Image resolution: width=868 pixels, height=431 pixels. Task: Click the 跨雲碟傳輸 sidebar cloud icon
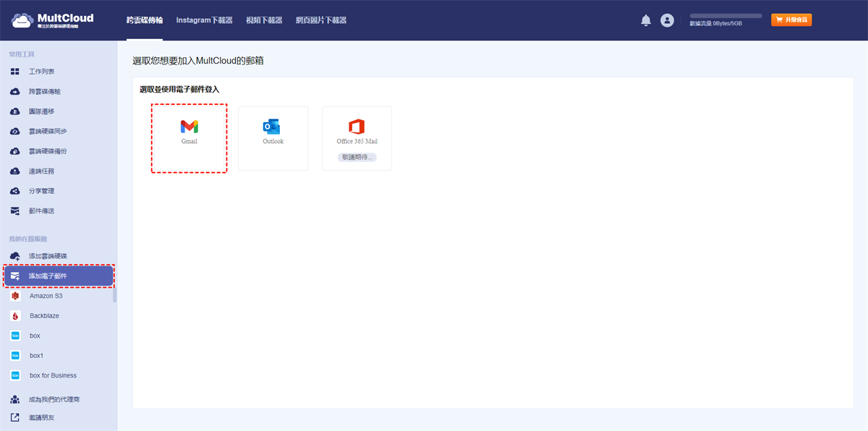pos(14,92)
